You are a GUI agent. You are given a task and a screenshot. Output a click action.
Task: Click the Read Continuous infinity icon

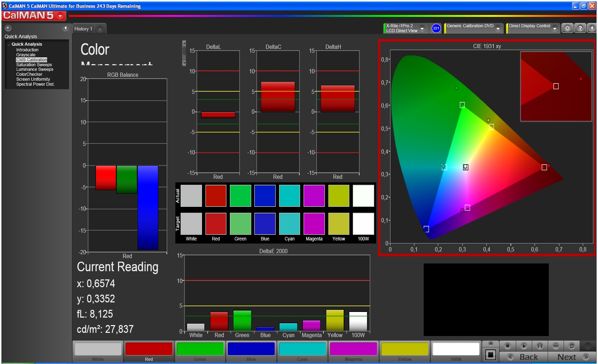[x=555, y=346]
